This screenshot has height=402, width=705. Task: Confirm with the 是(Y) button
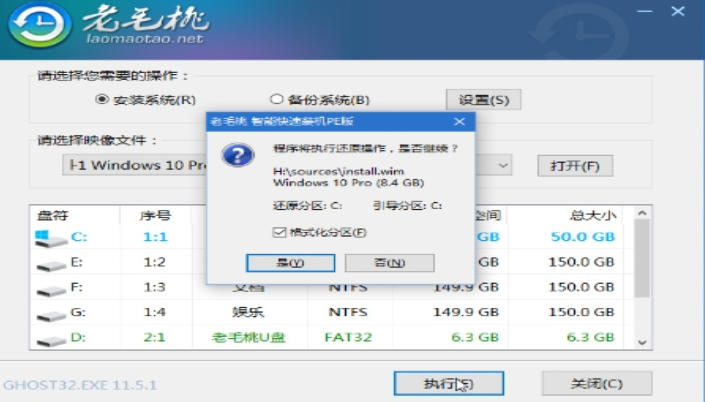[290, 263]
